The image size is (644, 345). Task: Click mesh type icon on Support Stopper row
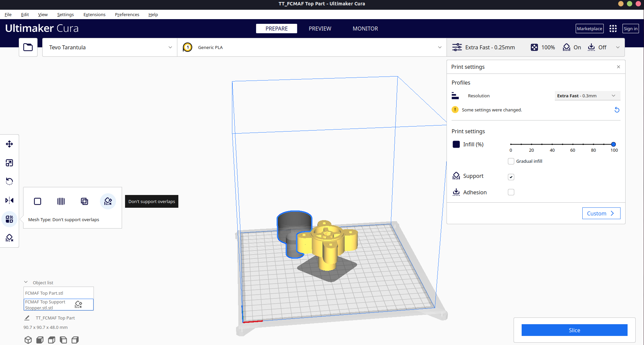(x=78, y=304)
